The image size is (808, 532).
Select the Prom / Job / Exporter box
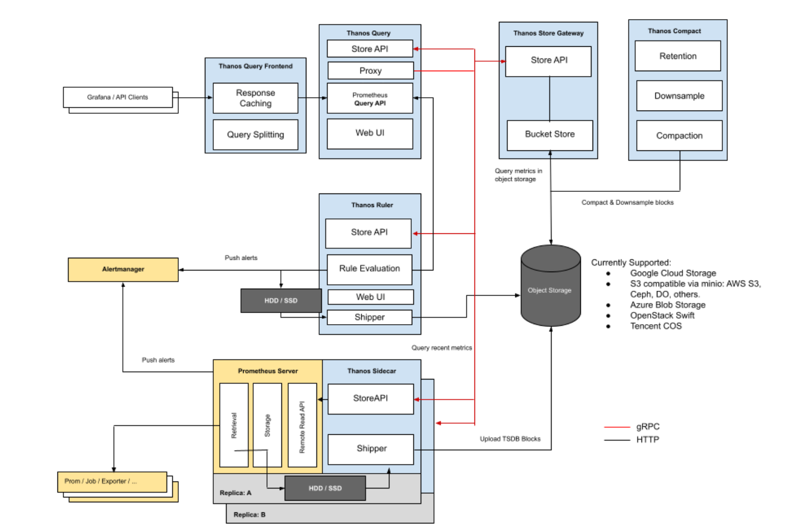click(112, 482)
